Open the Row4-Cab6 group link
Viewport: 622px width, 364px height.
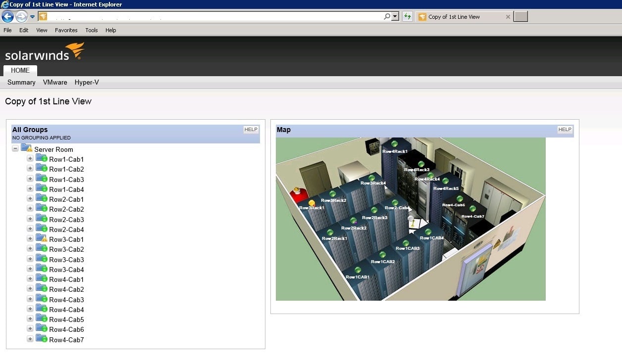[66, 329]
